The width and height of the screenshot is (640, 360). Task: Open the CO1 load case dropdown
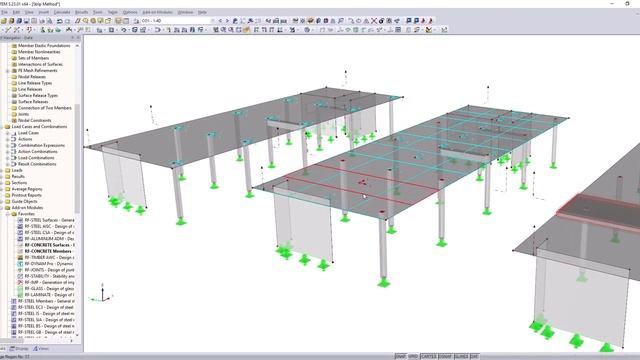point(212,20)
